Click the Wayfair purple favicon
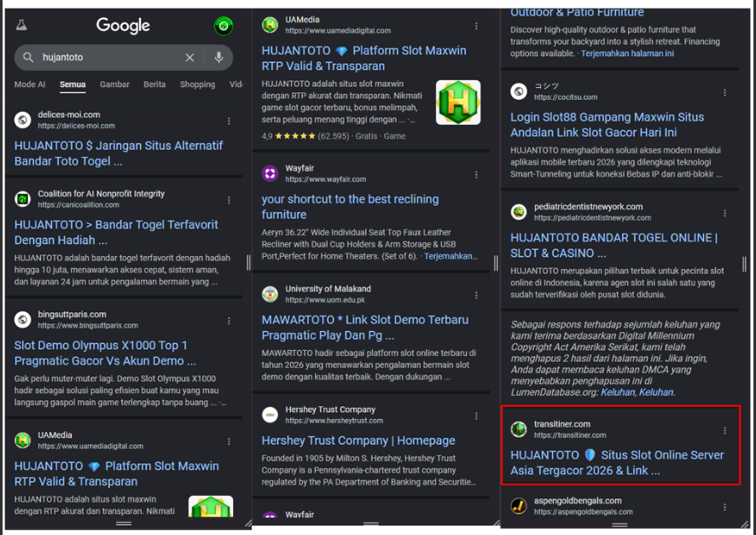The width and height of the screenshot is (756, 535). (x=270, y=174)
